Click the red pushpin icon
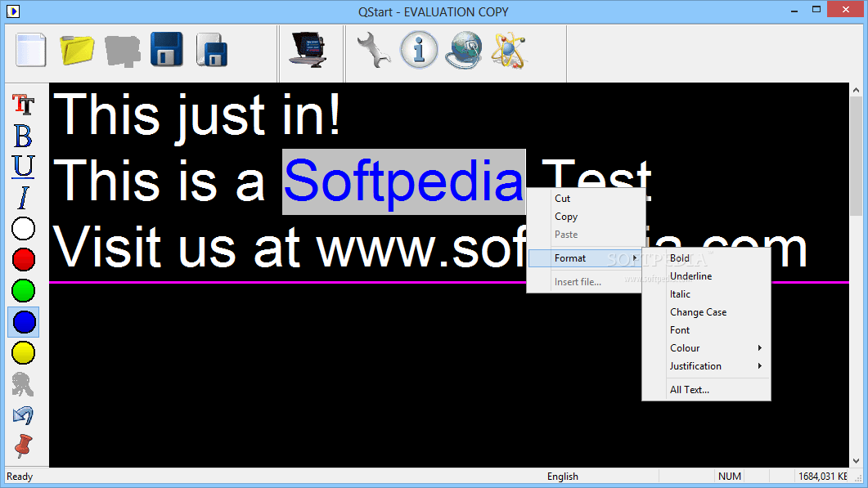 (x=23, y=446)
